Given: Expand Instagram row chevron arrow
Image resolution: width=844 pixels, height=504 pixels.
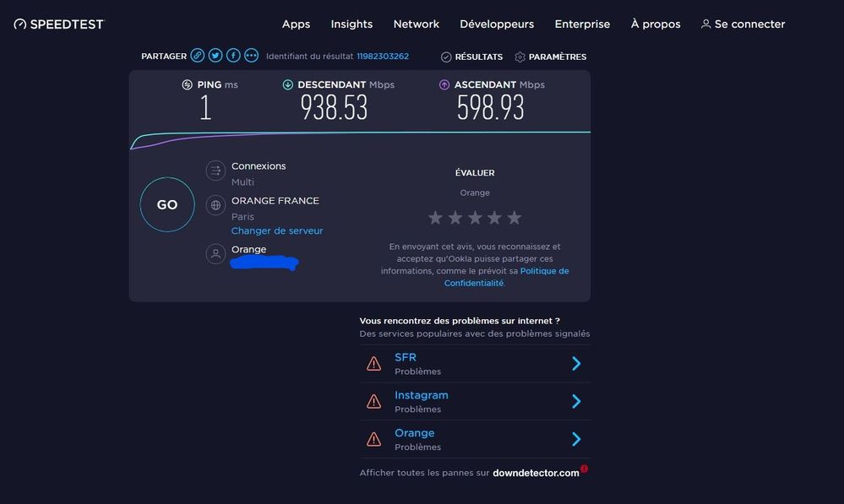Looking at the screenshot, I should point(576,401).
